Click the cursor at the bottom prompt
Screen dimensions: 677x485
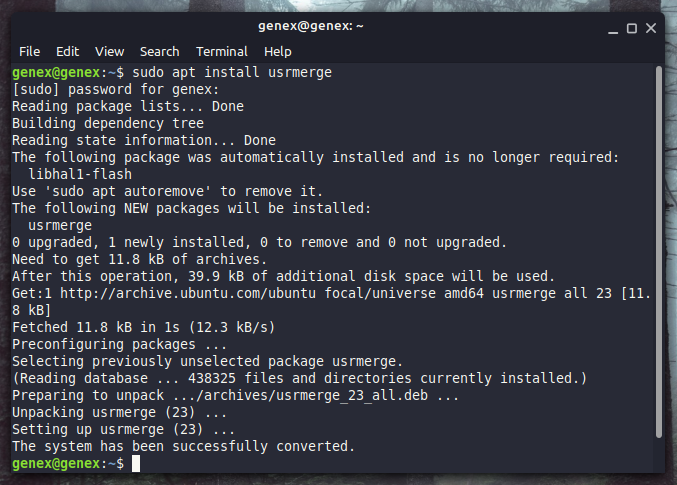pos(136,463)
